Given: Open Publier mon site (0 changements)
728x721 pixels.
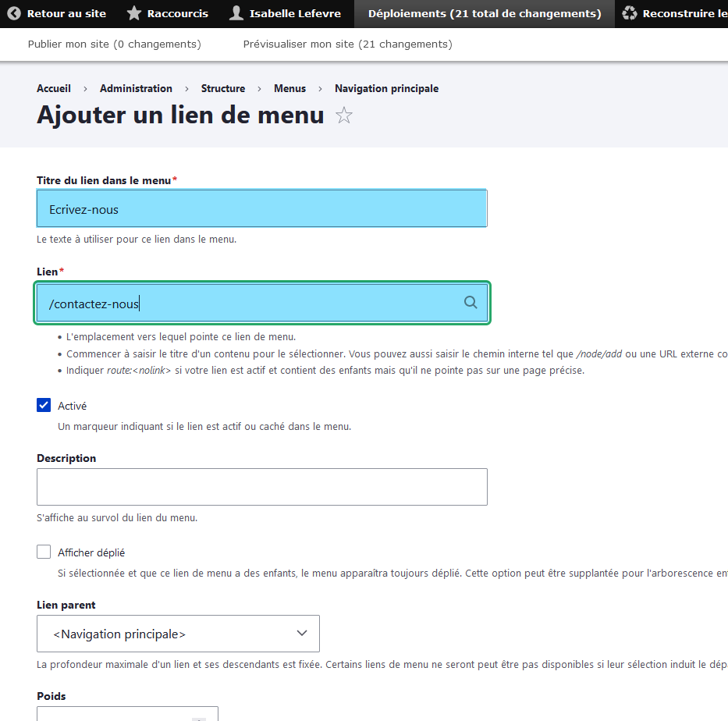Looking at the screenshot, I should coord(114,44).
